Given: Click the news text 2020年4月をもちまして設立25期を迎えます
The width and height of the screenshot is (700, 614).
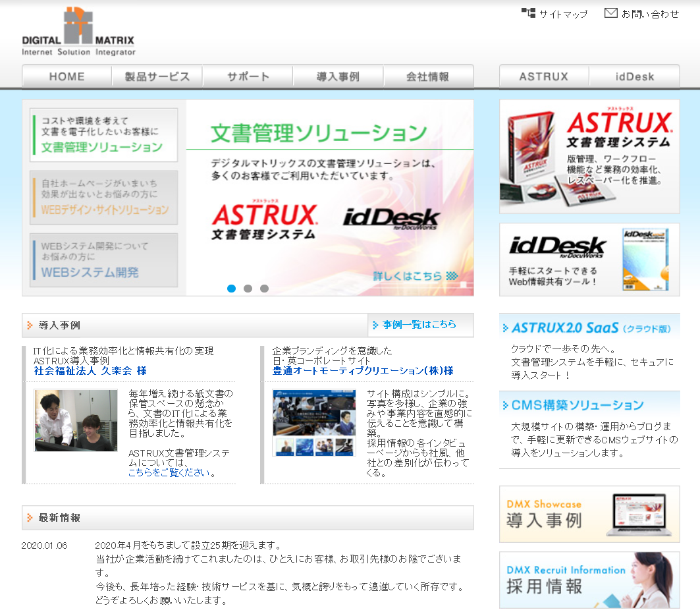Looking at the screenshot, I should point(188,545).
